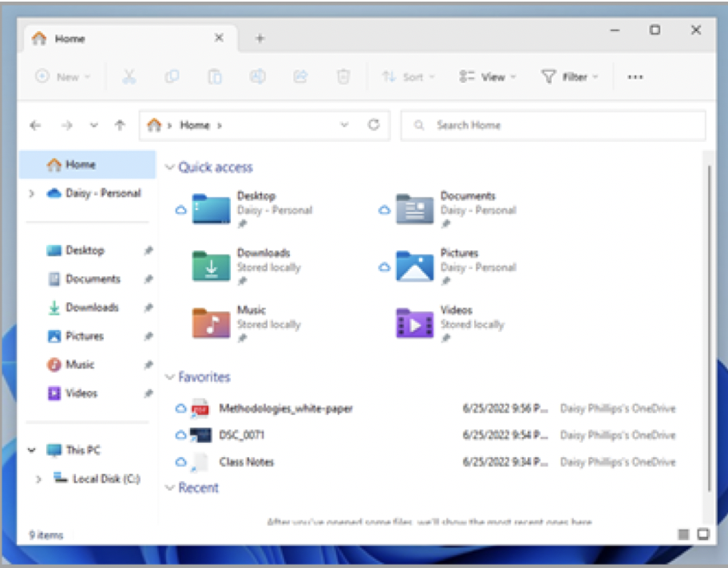The image size is (728, 568).
Task: Collapse the Recent section
Action: pos(170,487)
